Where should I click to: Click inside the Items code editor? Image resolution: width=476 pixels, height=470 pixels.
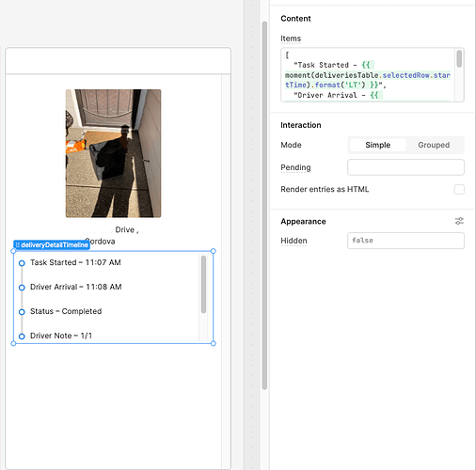368,75
